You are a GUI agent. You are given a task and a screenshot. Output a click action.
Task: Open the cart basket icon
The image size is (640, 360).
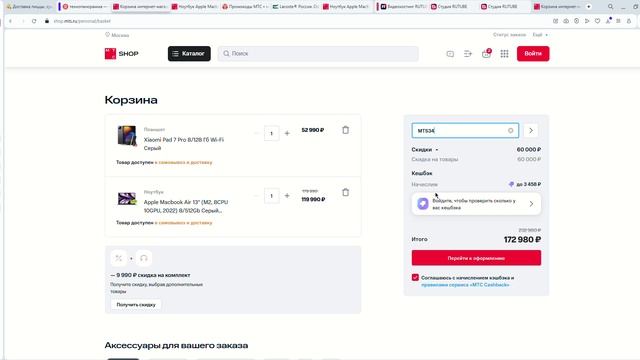(x=486, y=54)
